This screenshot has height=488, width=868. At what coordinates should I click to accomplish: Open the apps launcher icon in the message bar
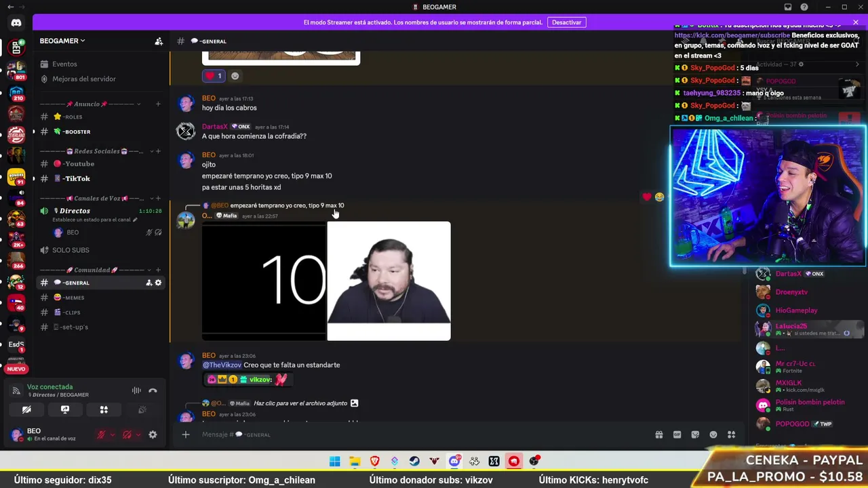click(x=732, y=434)
